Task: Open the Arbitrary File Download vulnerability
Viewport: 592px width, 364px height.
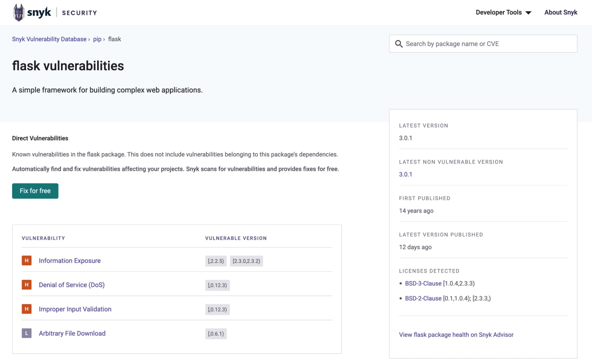Action: [x=72, y=333]
